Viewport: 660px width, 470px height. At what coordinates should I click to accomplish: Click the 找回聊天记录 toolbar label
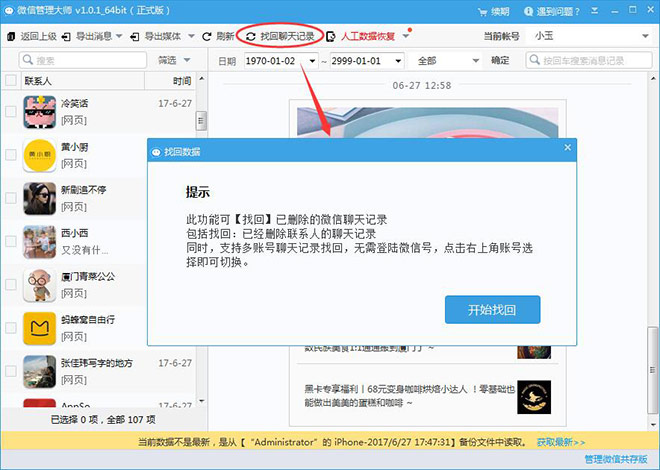[287, 37]
